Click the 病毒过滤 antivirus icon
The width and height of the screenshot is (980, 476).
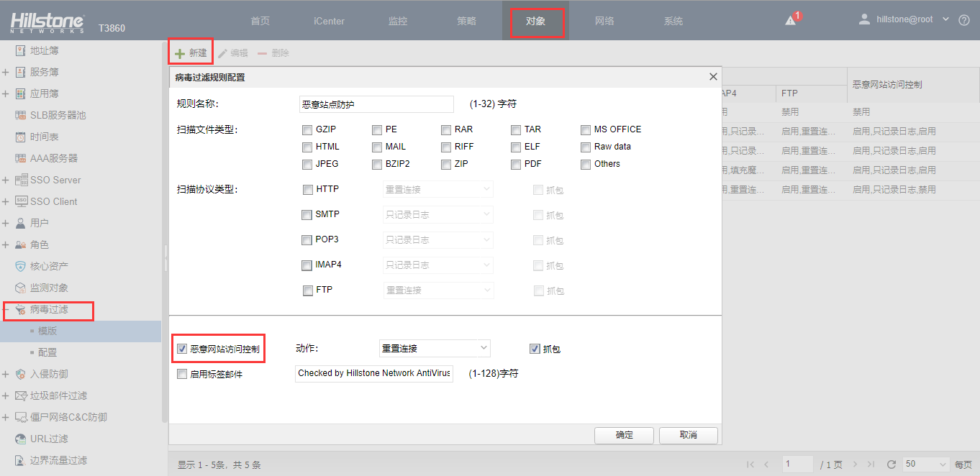pos(20,310)
